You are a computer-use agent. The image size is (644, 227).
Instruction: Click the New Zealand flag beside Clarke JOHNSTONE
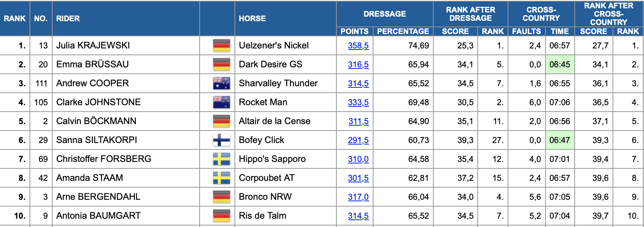tap(222, 102)
